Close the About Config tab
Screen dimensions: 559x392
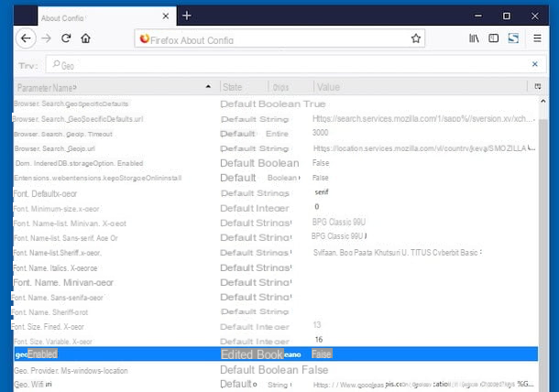[x=166, y=16]
